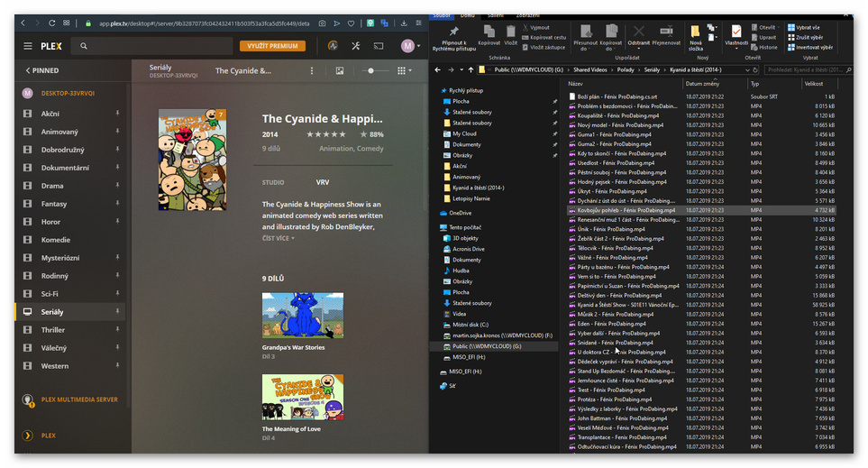
Task: Click the five-star rating for the show
Action: click(x=326, y=134)
